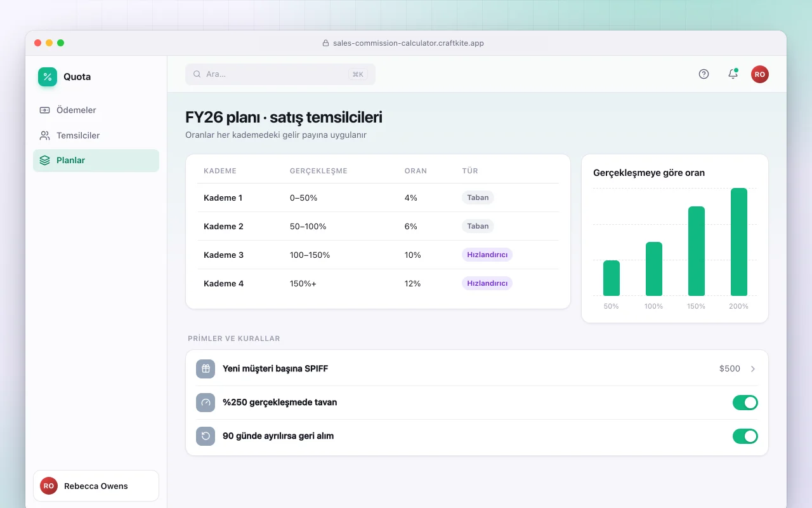Click the Quota percent logo icon
Image resolution: width=812 pixels, height=508 pixels.
[48, 77]
